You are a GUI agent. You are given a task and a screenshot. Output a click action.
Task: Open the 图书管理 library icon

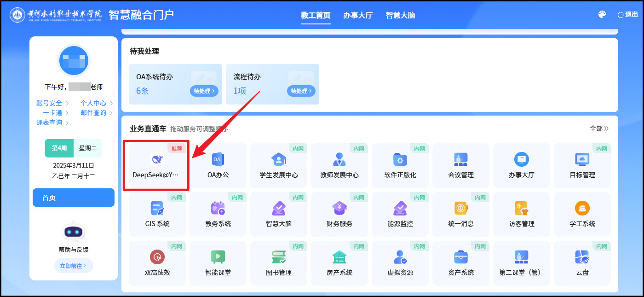[x=278, y=257]
